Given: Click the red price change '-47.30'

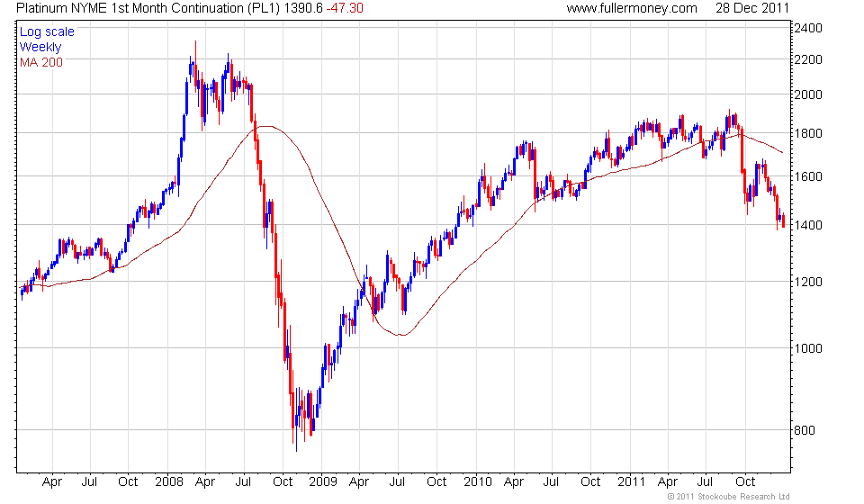Looking at the screenshot, I should click(x=345, y=8).
